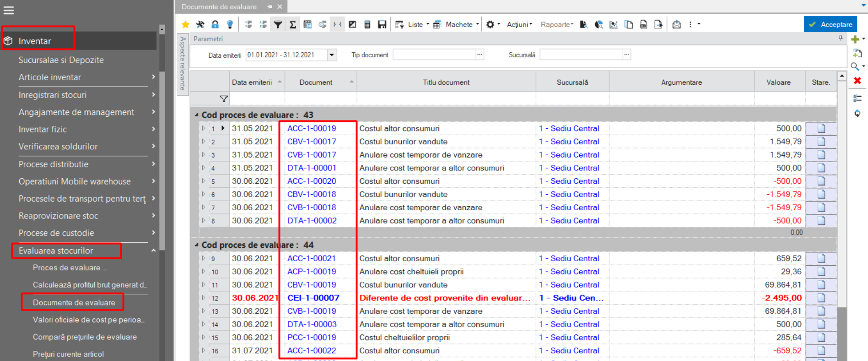Click the yellow star favorites icon
868x361 pixels.
(x=185, y=24)
